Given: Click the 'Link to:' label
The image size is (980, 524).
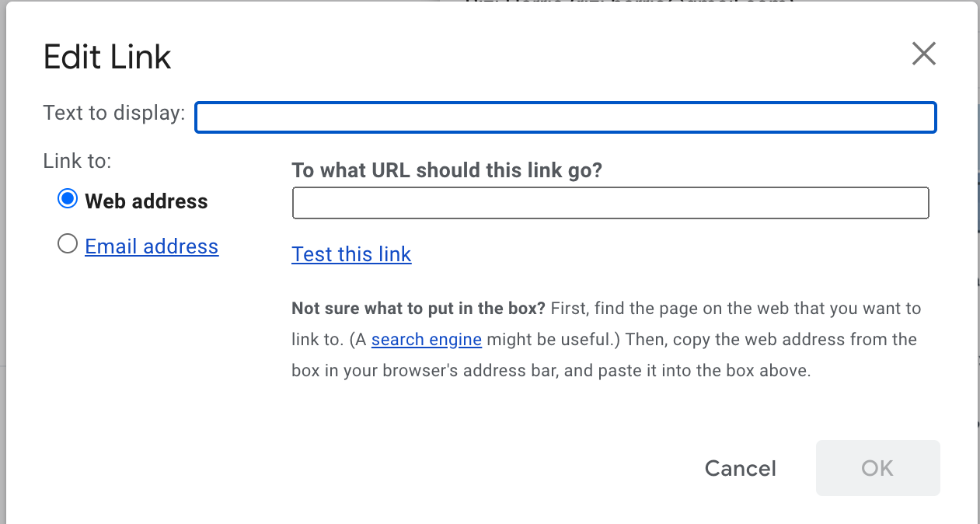Looking at the screenshot, I should [x=78, y=161].
